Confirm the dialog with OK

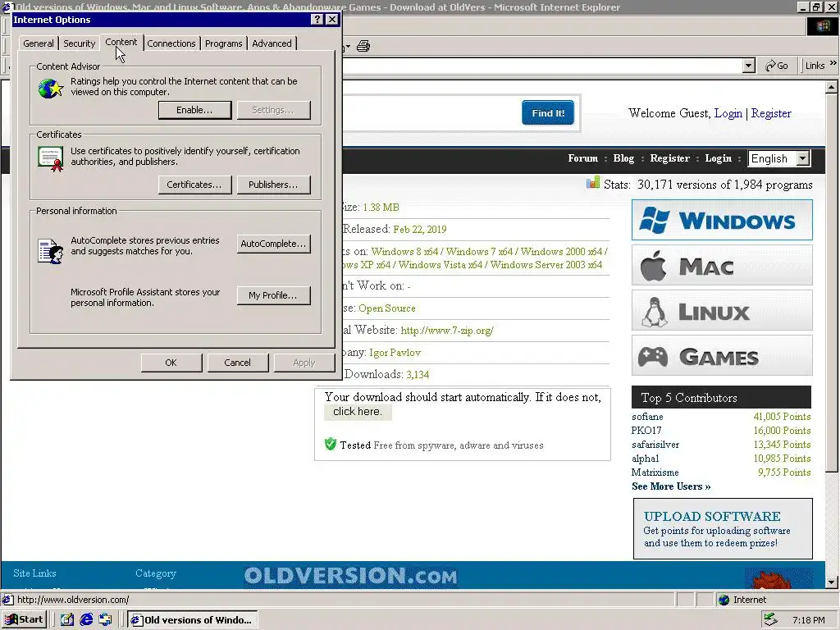[x=171, y=363]
